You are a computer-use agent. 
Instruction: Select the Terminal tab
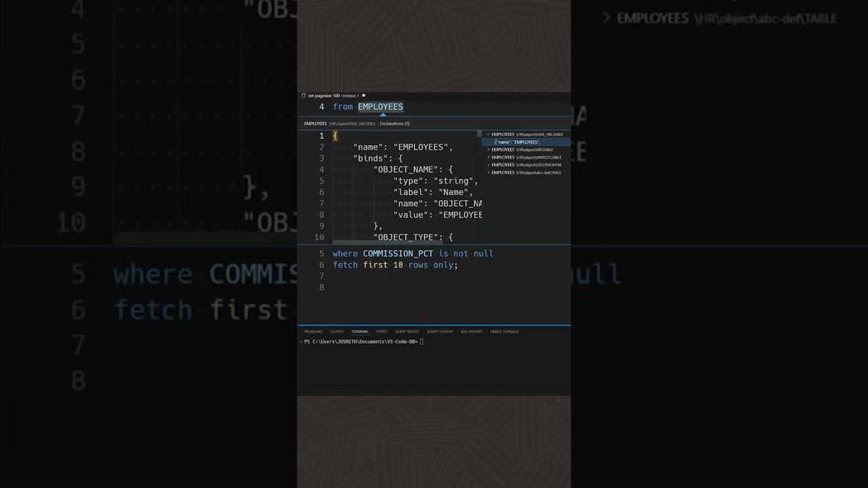click(359, 331)
